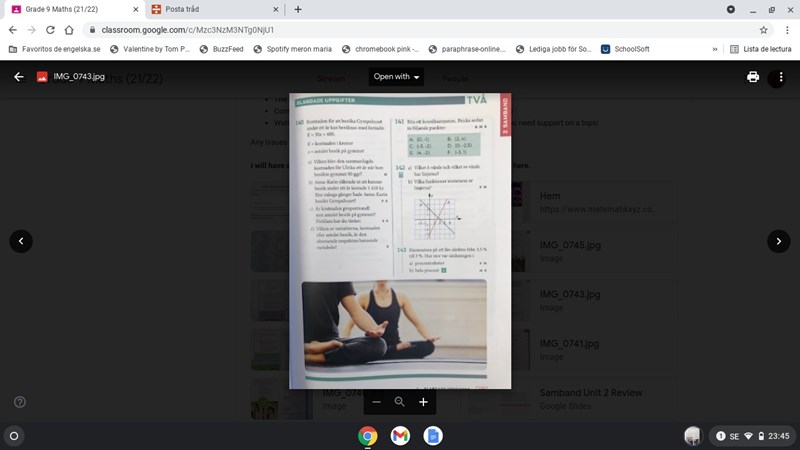Open a new browser tab

(x=298, y=9)
